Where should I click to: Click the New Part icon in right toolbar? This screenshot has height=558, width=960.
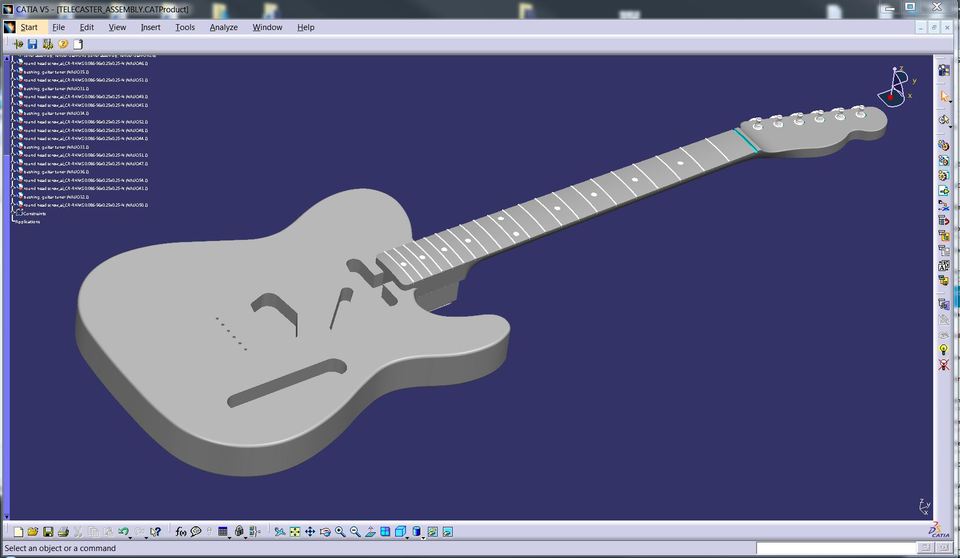point(943,176)
